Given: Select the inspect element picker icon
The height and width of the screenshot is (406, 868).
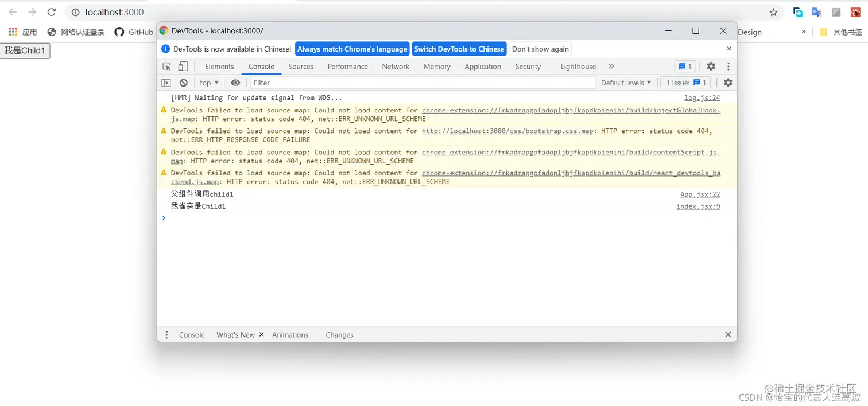Looking at the screenshot, I should [x=166, y=67].
